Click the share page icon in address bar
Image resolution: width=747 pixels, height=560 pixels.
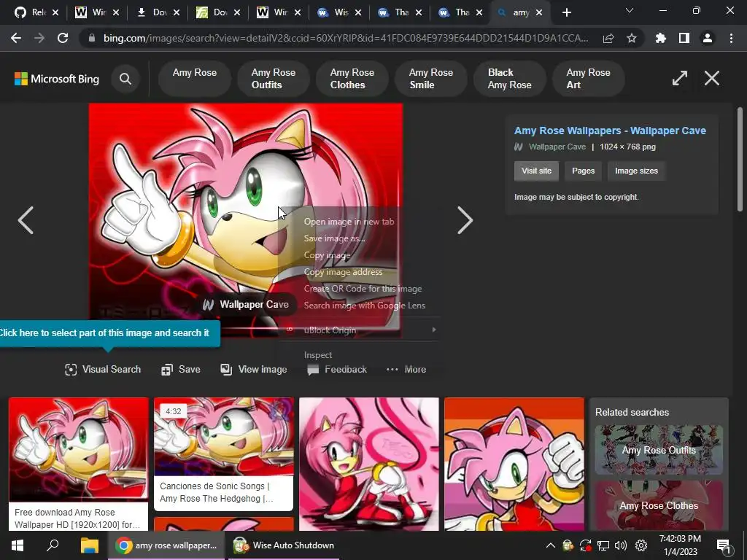608,38
